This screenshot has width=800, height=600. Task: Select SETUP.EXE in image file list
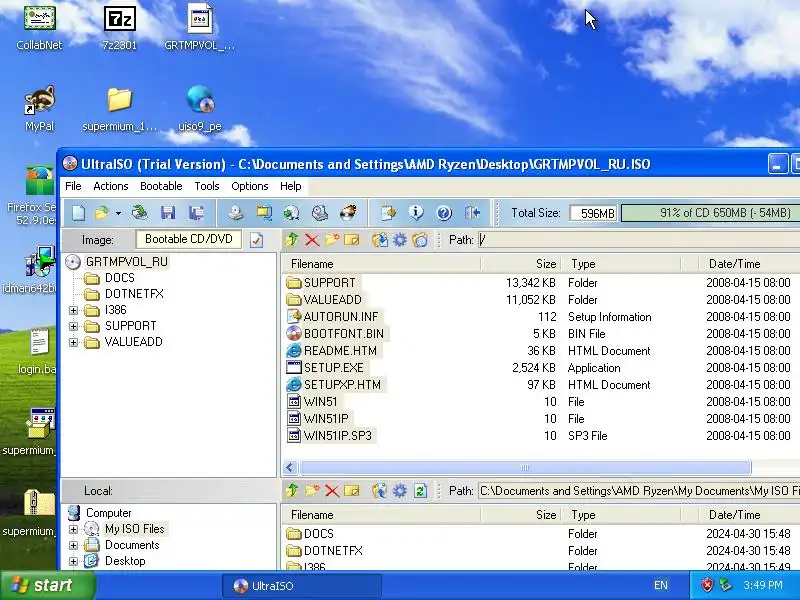click(x=334, y=368)
